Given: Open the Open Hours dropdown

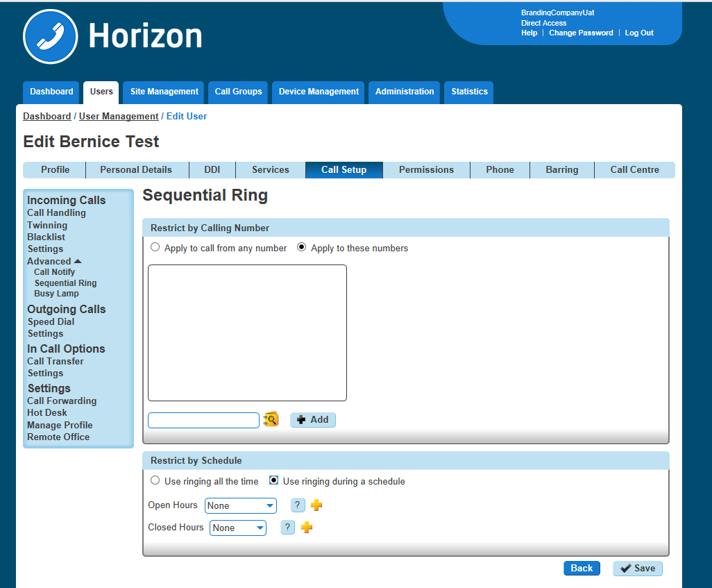Looking at the screenshot, I should pyautogui.click(x=241, y=505).
